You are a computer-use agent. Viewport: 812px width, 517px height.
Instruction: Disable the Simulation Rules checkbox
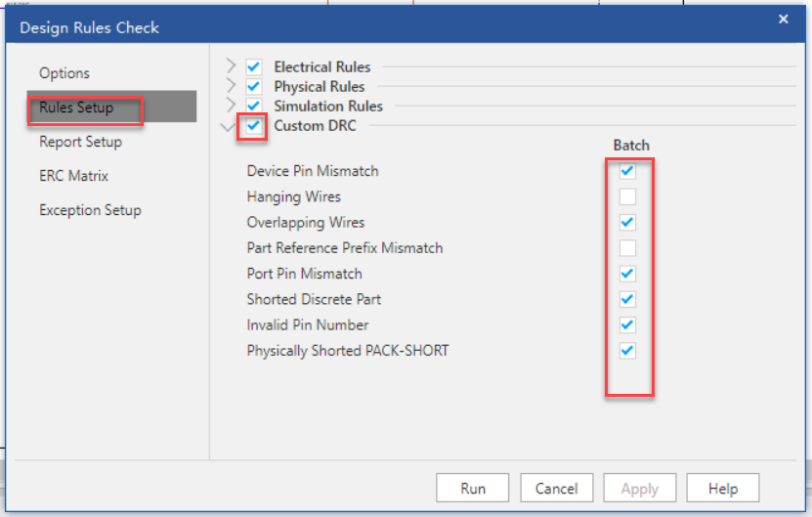[x=254, y=106]
